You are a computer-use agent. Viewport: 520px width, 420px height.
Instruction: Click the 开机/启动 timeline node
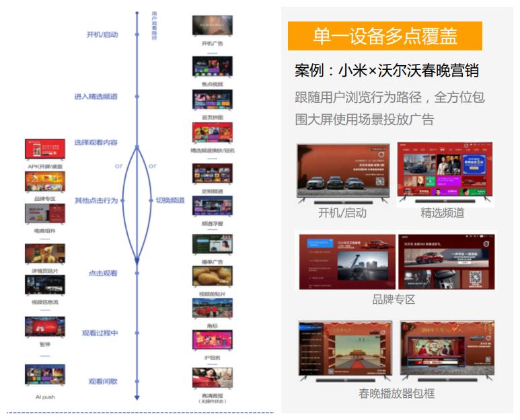(x=137, y=34)
